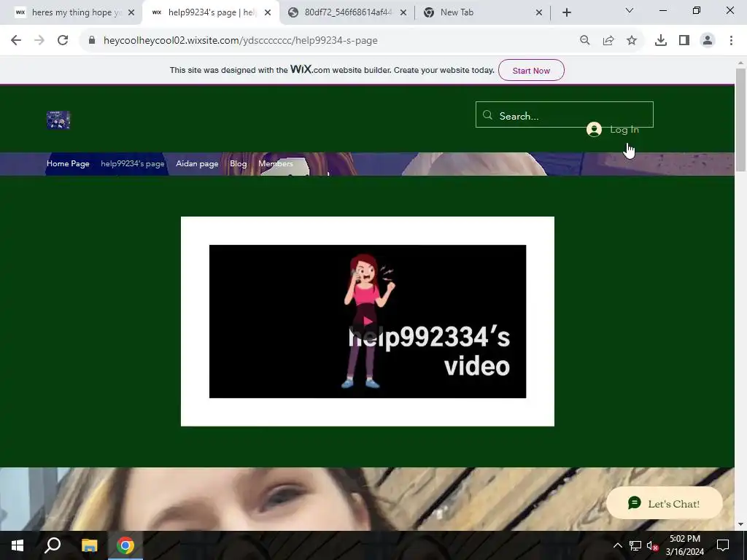
Task: Open Blog in site navigation
Action: (x=239, y=164)
